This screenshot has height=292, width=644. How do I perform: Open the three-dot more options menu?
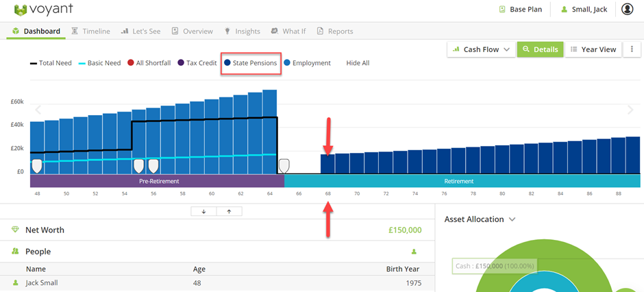click(632, 49)
